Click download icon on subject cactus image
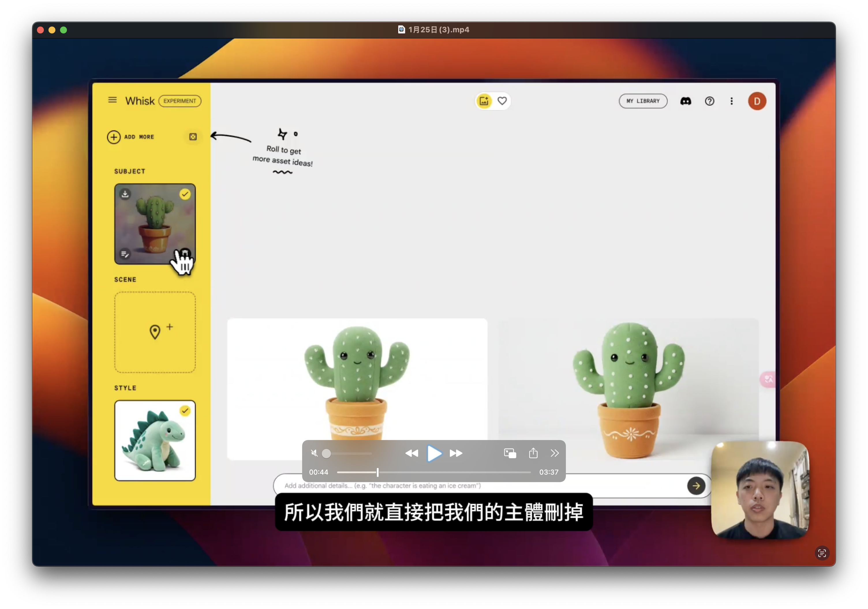Viewport: 868px width, 609px height. (x=125, y=194)
